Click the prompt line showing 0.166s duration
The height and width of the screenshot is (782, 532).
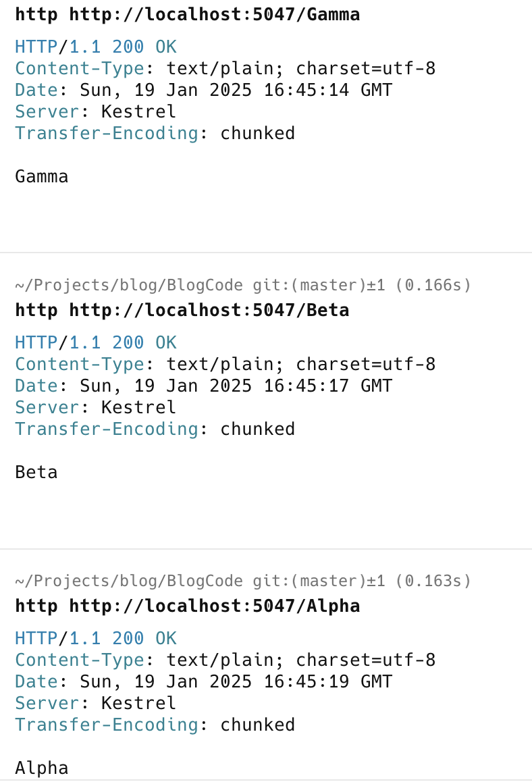click(x=243, y=286)
